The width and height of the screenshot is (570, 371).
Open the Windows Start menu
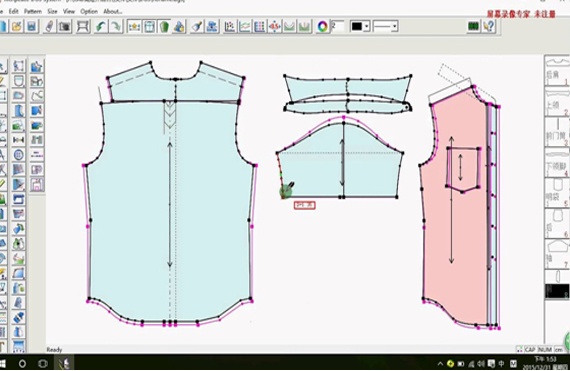tap(3, 363)
